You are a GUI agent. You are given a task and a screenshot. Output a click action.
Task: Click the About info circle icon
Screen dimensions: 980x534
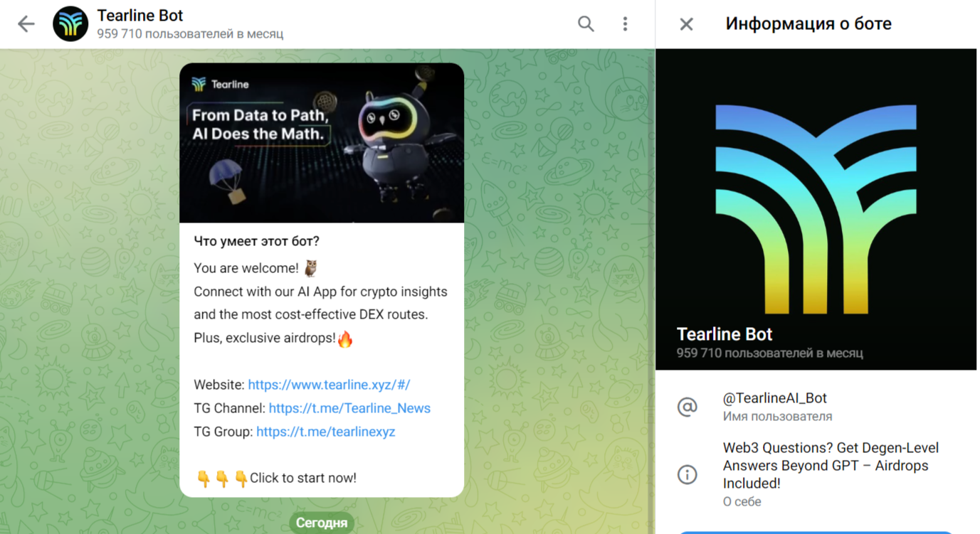coord(687,474)
